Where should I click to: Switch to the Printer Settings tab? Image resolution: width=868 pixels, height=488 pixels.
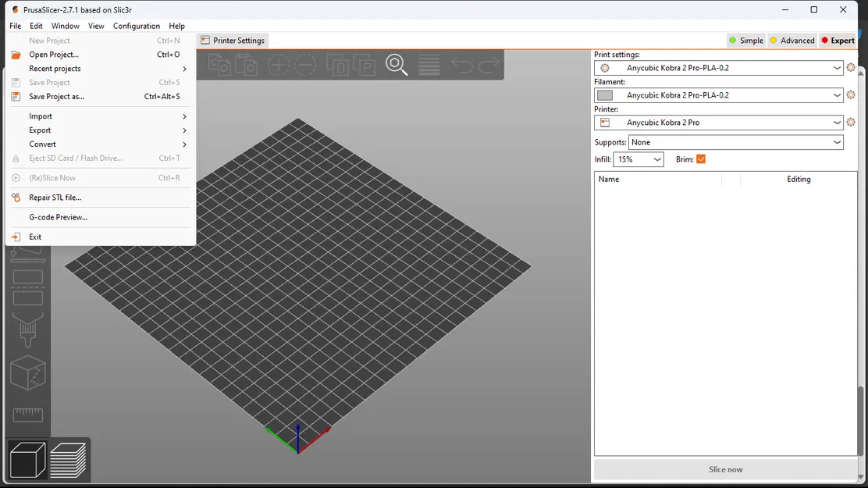(233, 41)
